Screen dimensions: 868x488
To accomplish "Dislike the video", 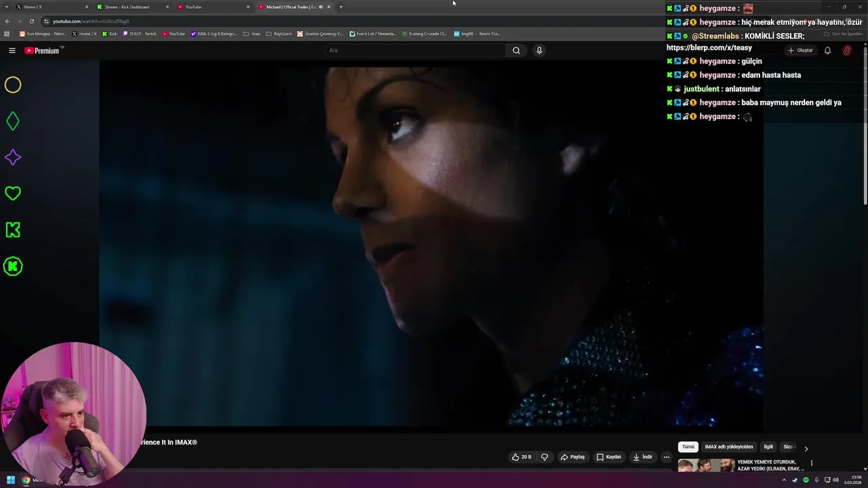I will click(545, 457).
